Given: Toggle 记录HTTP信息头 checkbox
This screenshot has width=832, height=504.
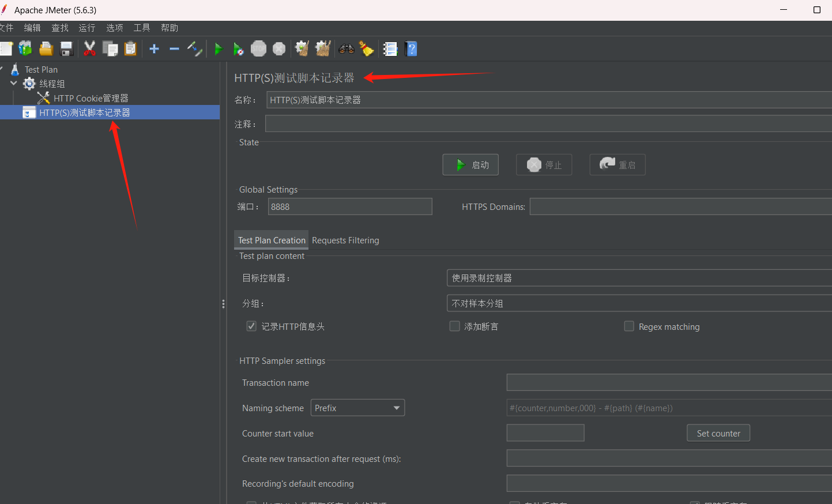Looking at the screenshot, I should coord(251,326).
